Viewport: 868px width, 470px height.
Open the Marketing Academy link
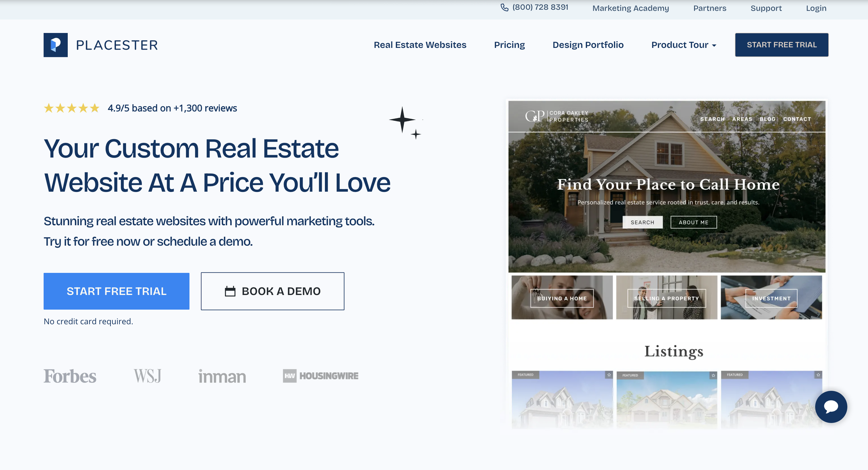coord(631,8)
